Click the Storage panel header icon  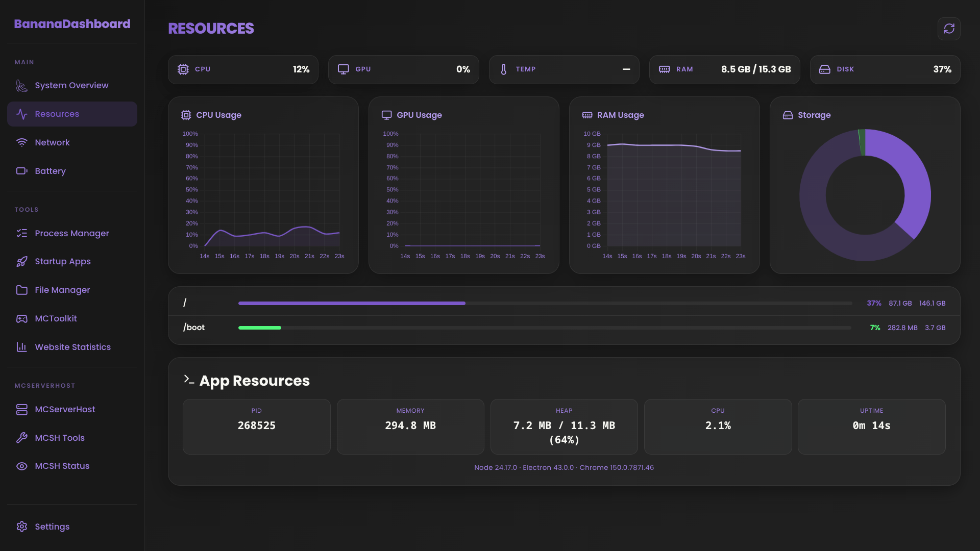(x=788, y=115)
